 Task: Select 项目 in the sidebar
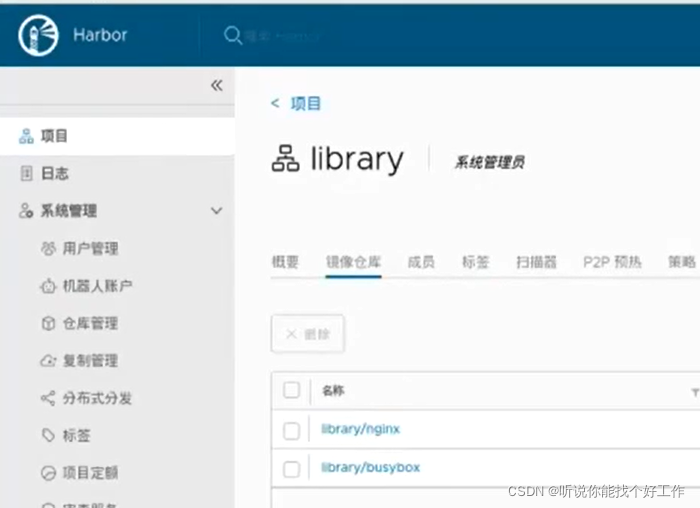[117, 136]
